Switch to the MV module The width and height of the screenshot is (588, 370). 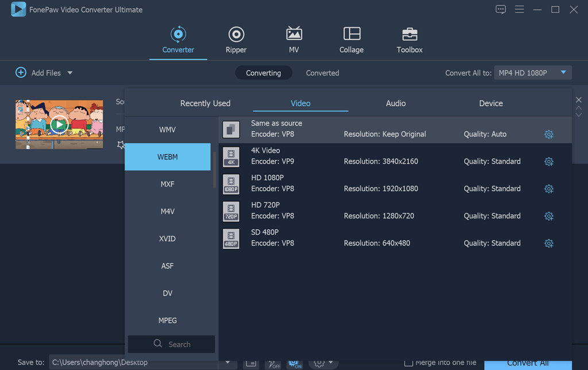point(294,40)
